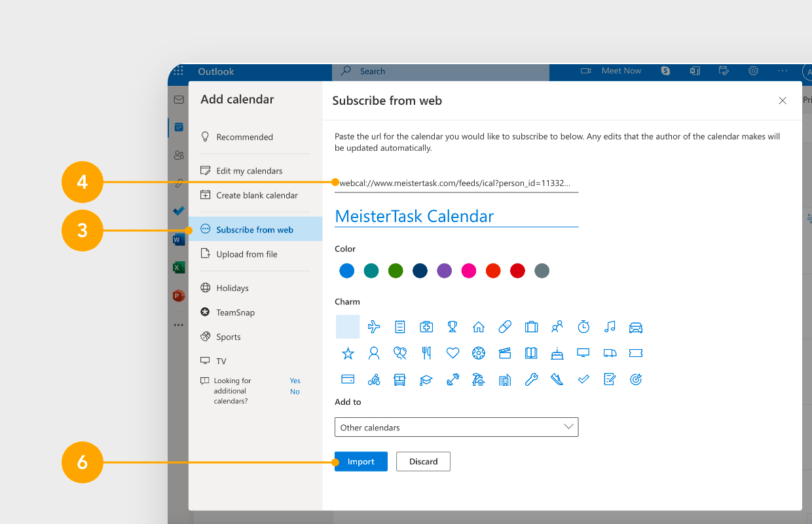Image resolution: width=812 pixels, height=524 pixels.
Task: Pick the house charm icon
Action: click(479, 327)
